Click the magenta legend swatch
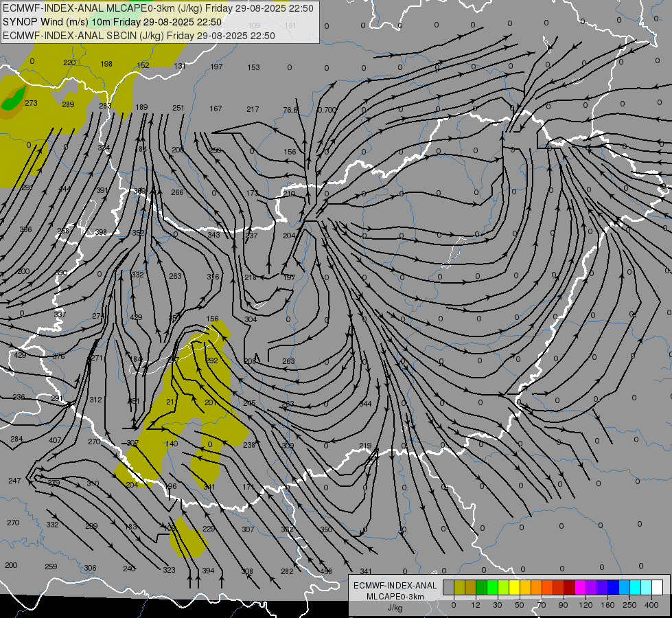Image resolution: width=672 pixels, height=618 pixels. click(x=580, y=588)
